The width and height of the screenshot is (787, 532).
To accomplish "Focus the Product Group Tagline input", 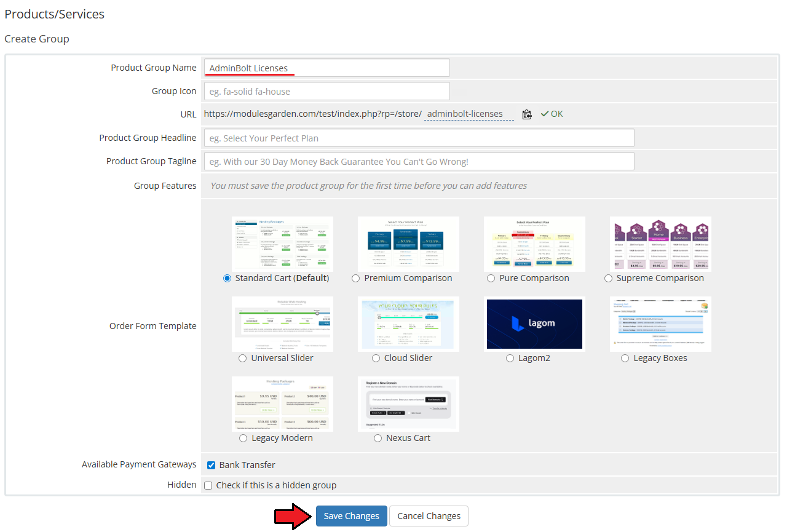I will [x=419, y=161].
